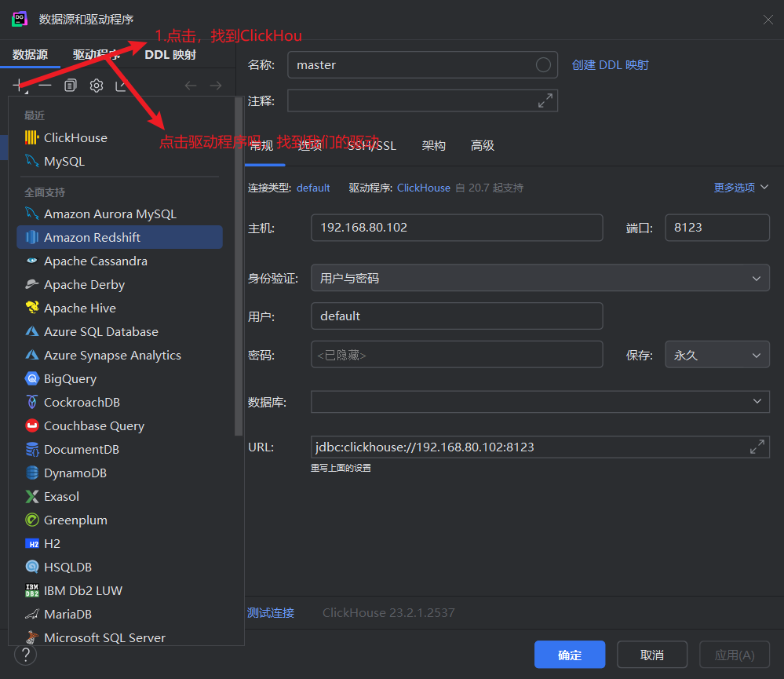Choose Amazon Redshift data source
784x679 pixels.
(119, 237)
